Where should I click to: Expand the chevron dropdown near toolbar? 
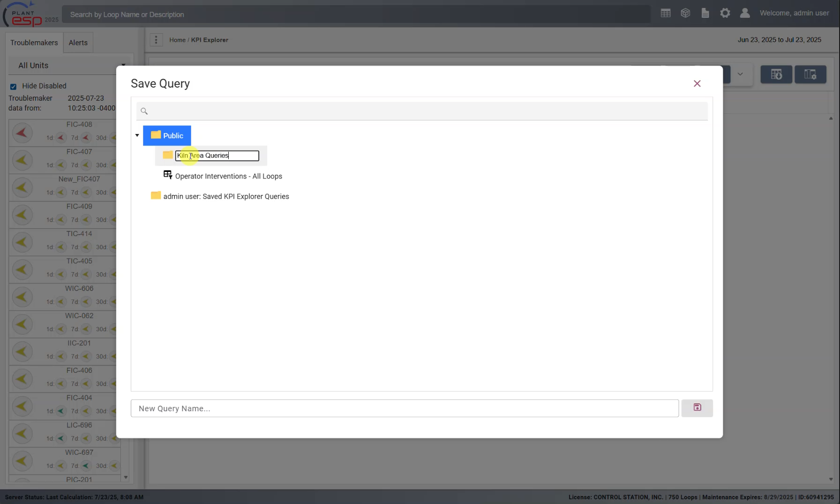tap(740, 74)
